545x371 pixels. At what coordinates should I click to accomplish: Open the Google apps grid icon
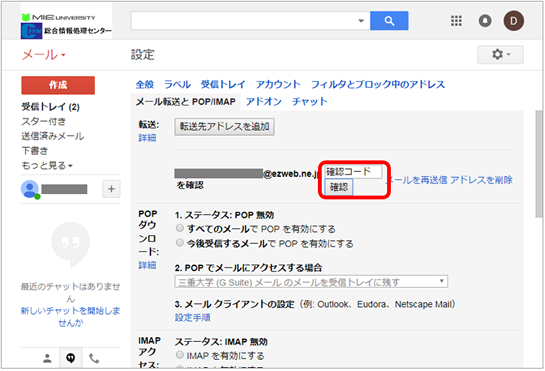[x=456, y=21]
